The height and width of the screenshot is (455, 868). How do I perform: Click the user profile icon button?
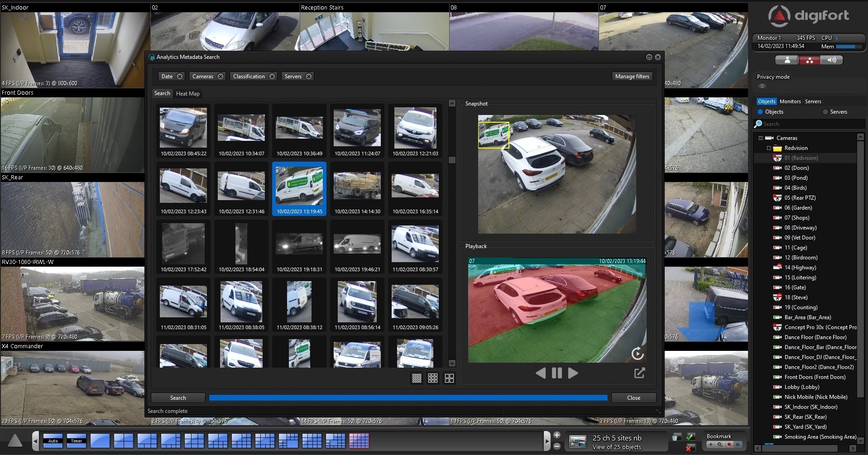coord(787,60)
